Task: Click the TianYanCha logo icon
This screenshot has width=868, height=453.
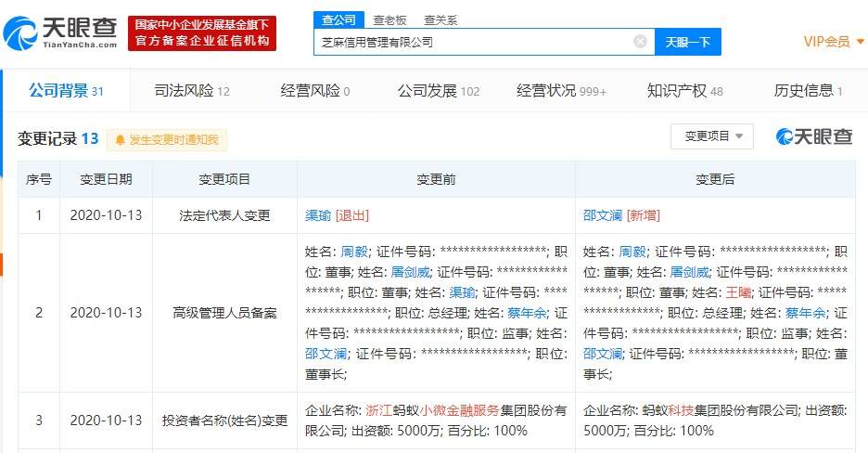Action: coord(20,33)
